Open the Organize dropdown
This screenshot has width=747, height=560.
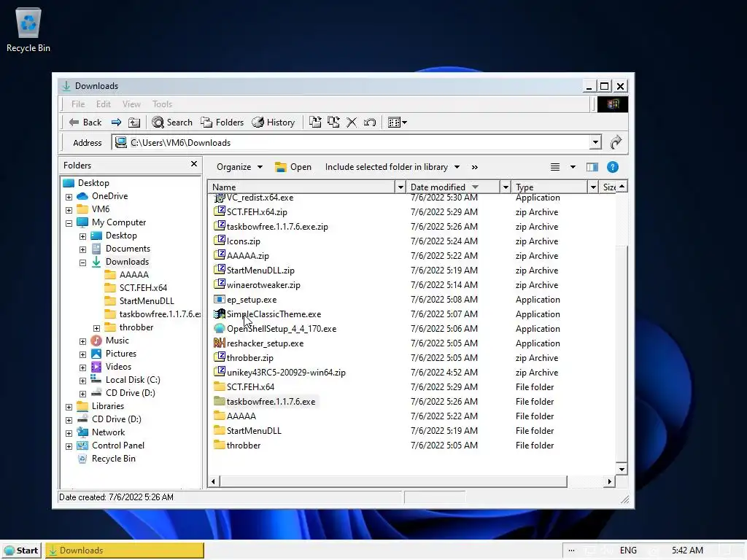coord(239,167)
